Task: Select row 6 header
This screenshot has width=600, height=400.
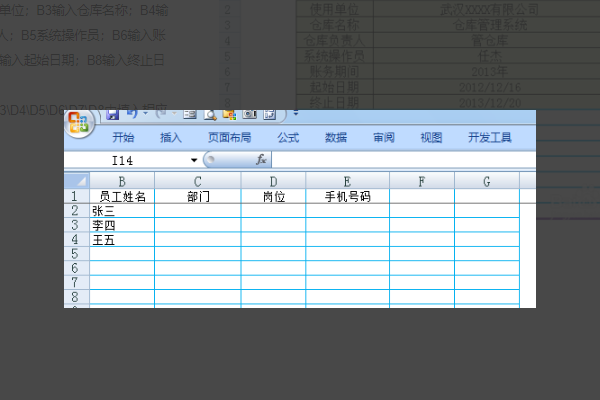Action: [x=77, y=268]
